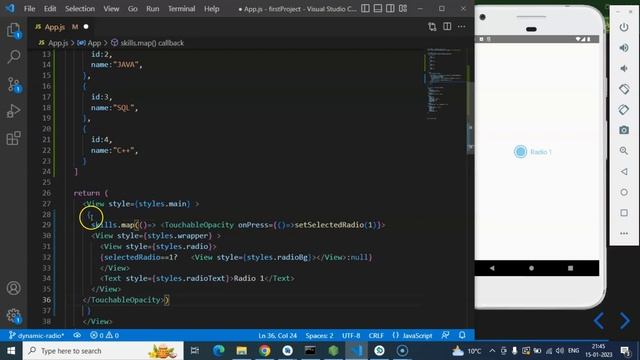Open Microsoft Edge from taskbar
The height and width of the screenshot is (360, 640).
218,351
